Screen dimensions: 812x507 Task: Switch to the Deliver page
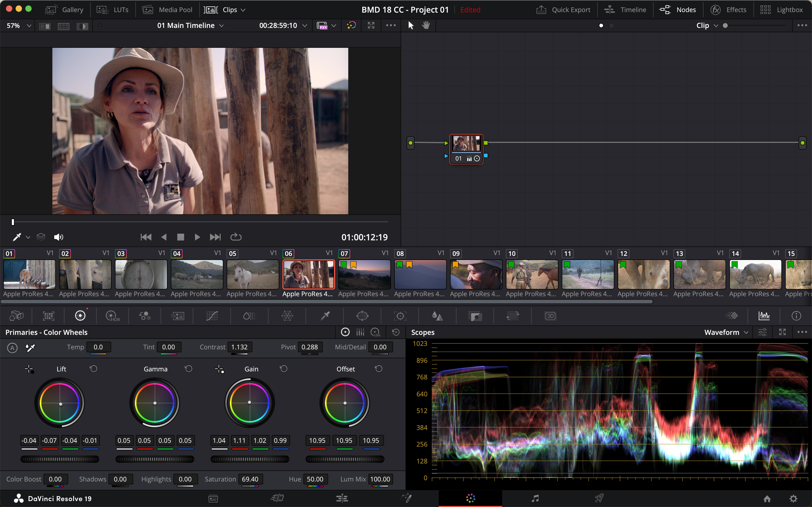point(599,498)
